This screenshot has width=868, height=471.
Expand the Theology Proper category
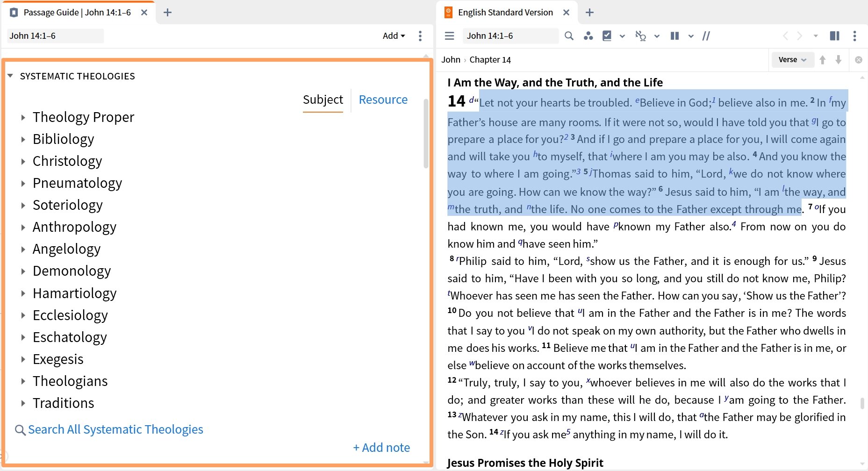pos(23,117)
